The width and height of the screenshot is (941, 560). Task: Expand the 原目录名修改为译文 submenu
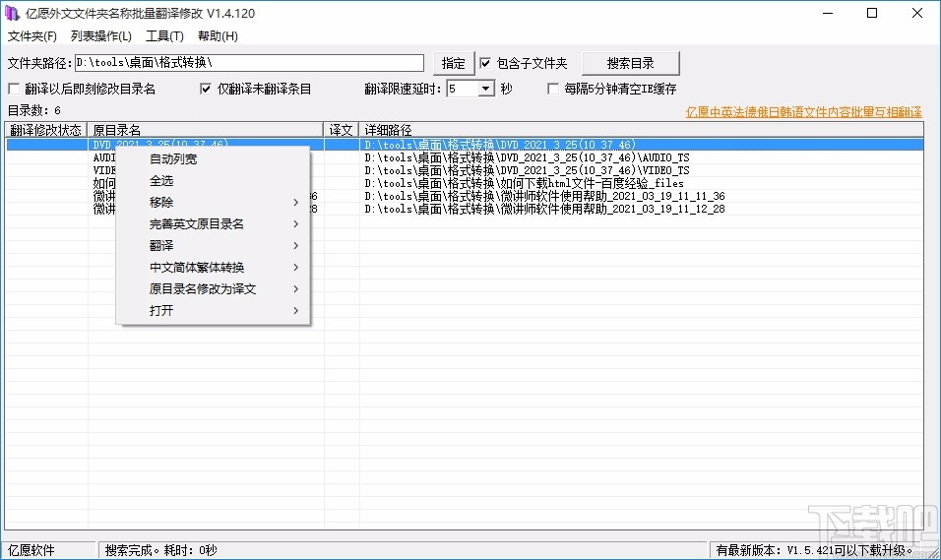(213, 288)
